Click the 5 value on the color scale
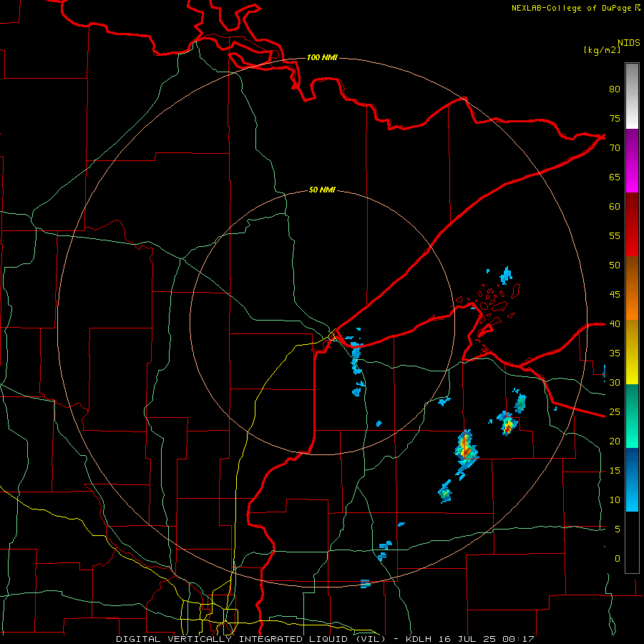 point(618,530)
